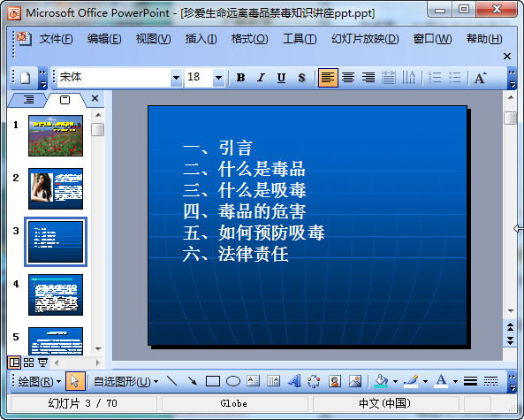Select slide 3 thumbnail
524x420 pixels.
(56, 241)
